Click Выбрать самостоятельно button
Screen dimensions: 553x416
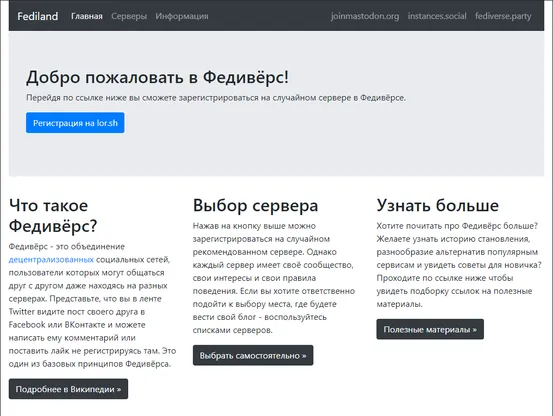pos(253,355)
